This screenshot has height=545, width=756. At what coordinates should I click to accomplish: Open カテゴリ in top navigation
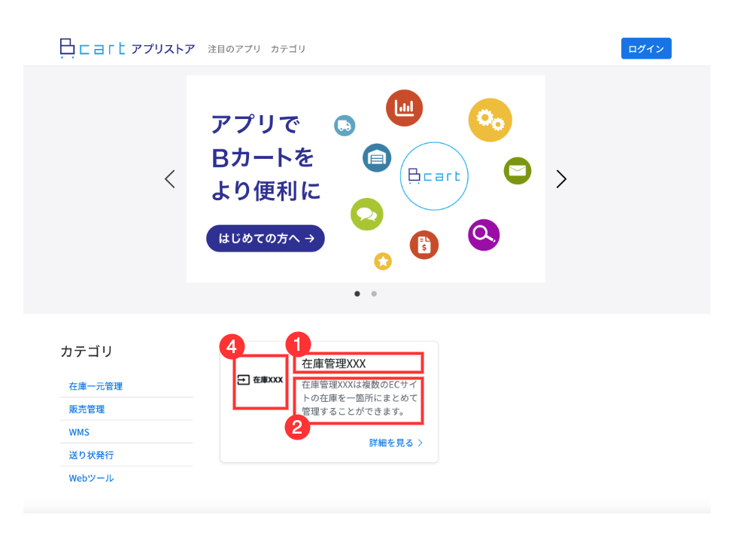(288, 49)
